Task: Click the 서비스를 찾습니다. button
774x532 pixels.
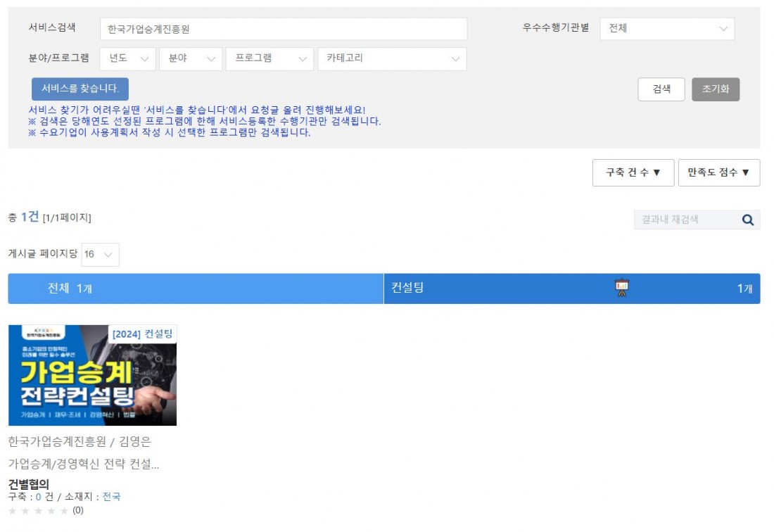Action: tap(80, 89)
